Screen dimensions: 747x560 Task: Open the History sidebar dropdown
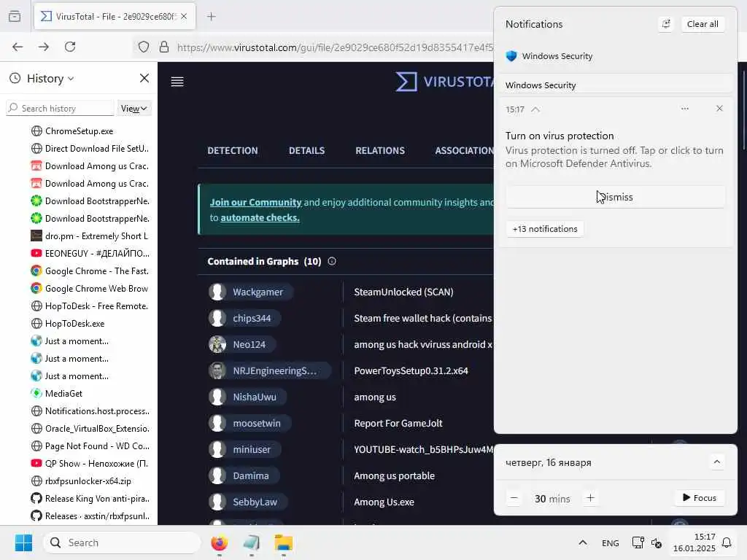coord(50,78)
